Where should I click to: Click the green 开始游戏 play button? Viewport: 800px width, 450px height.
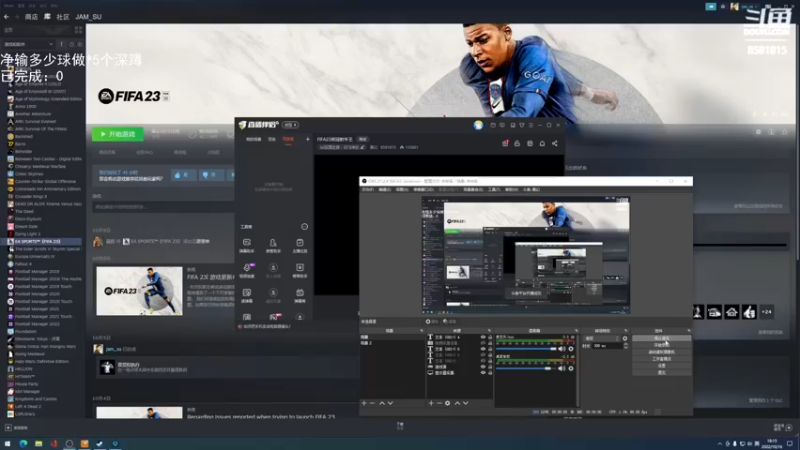coord(118,134)
